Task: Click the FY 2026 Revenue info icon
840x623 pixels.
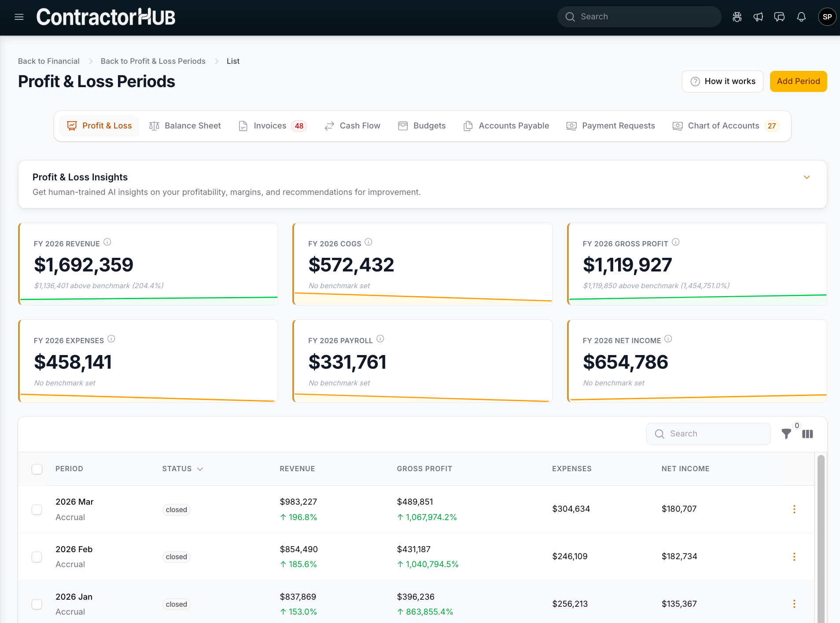Action: pyautogui.click(x=108, y=242)
